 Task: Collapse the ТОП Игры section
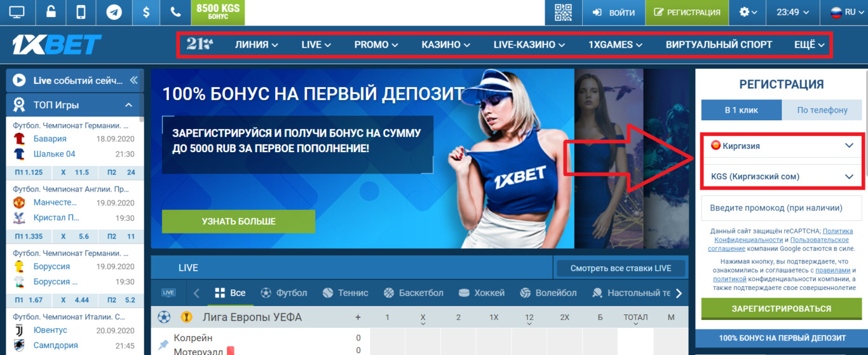pos(128,104)
